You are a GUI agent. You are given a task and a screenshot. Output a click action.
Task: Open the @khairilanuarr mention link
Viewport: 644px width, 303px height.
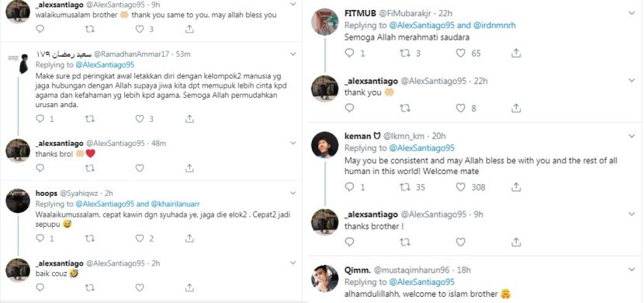tap(176, 204)
